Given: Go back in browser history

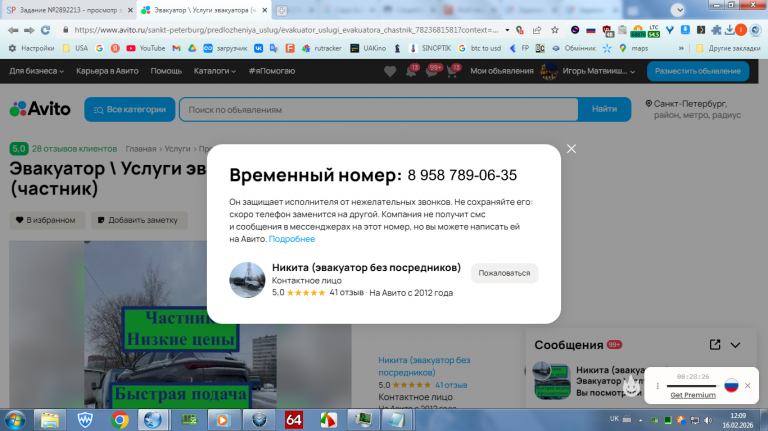Looking at the screenshot, I should [x=13, y=30].
